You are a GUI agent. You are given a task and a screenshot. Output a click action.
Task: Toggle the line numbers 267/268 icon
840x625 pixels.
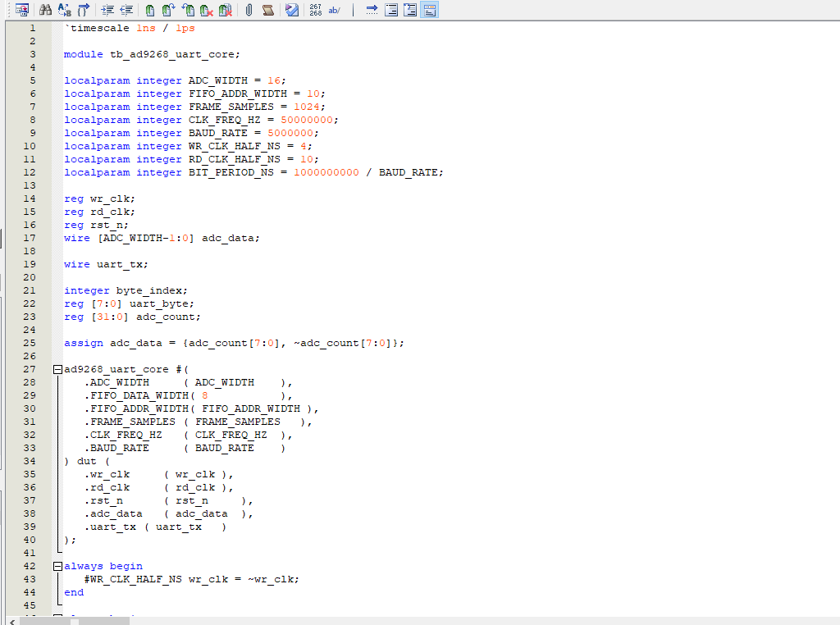pyautogui.click(x=316, y=10)
